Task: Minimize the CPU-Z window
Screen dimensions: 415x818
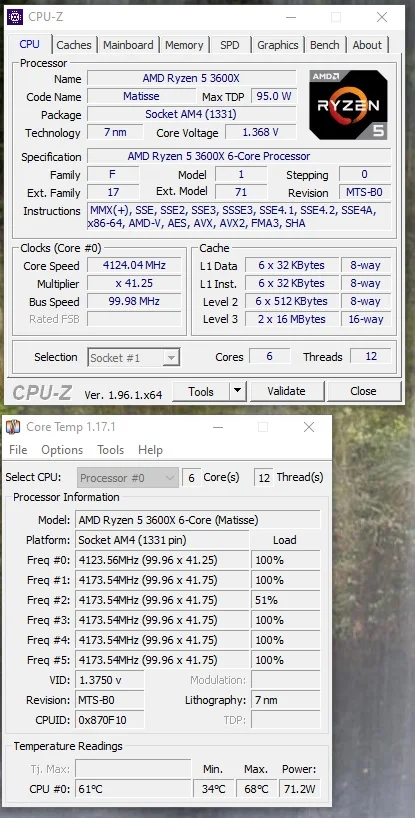Action: tap(291, 17)
